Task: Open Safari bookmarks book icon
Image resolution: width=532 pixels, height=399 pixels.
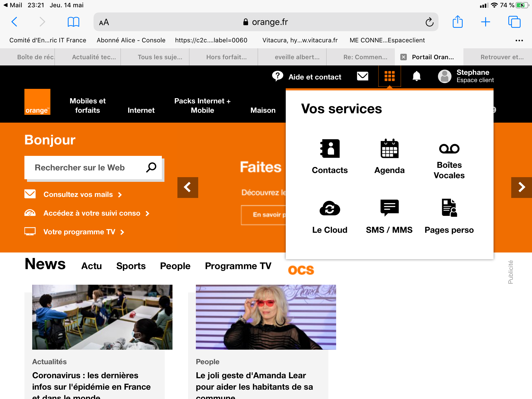Action: 73,22
